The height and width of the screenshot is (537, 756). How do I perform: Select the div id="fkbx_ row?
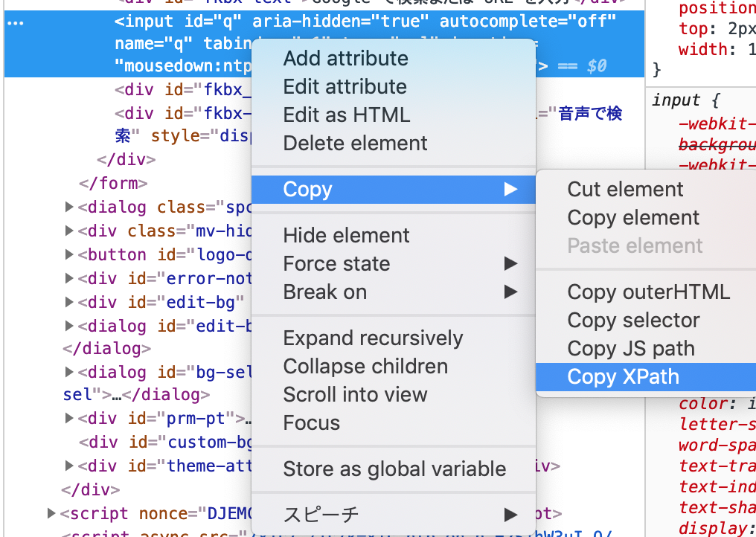tap(183, 90)
